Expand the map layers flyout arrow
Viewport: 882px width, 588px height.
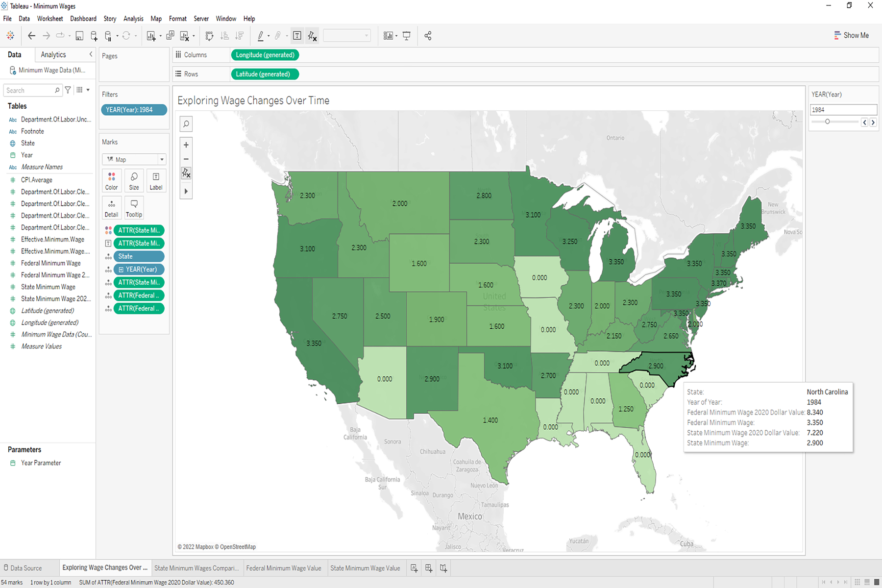coord(186,191)
